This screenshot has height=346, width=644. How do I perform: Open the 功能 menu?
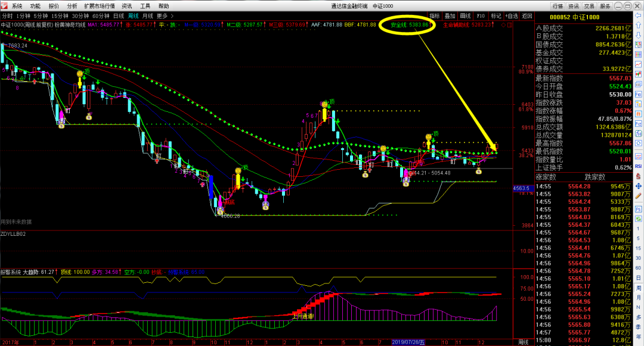click(35, 6)
